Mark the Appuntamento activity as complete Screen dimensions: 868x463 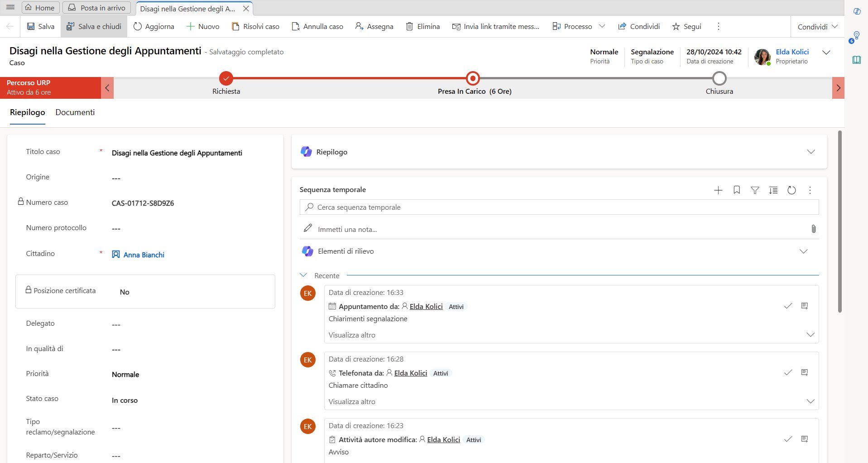788,306
